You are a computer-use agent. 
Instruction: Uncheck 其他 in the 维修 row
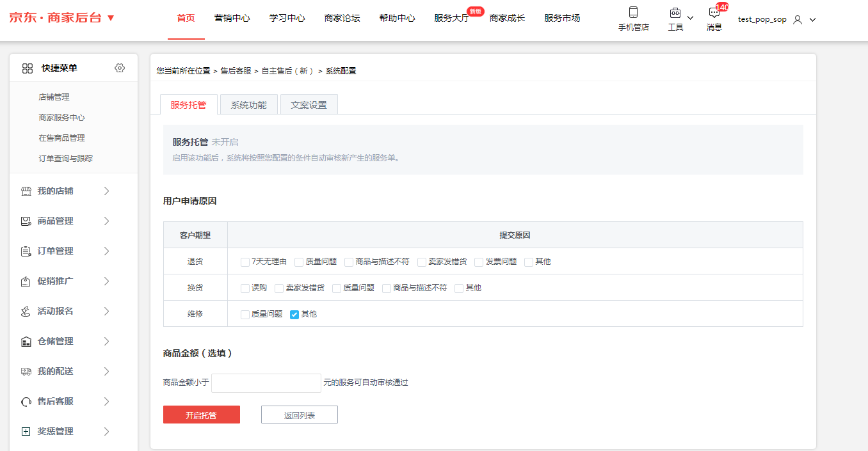[x=294, y=314]
